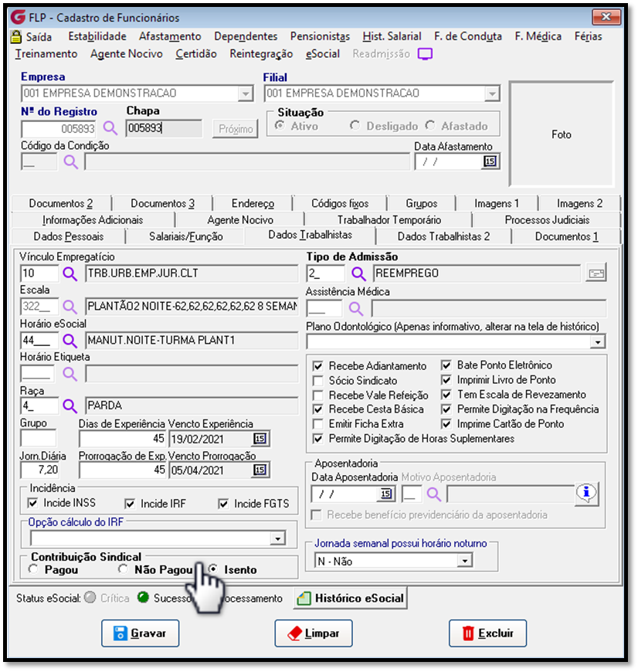Open Vencto Experiência calendar icon
This screenshot has height=672, width=638.
[x=260, y=439]
